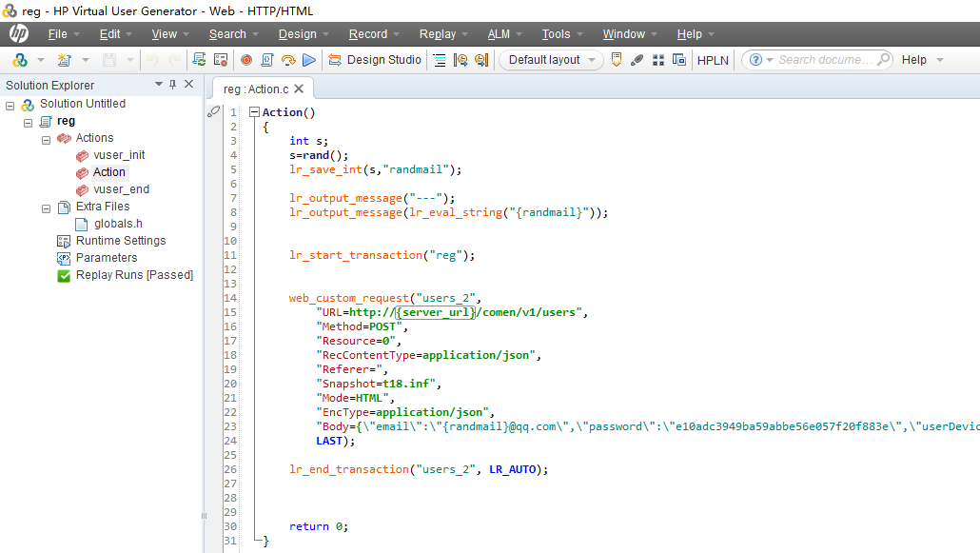Image resolution: width=980 pixels, height=553 pixels.
Task: Click the code indentation lines icon
Action: [x=440, y=60]
